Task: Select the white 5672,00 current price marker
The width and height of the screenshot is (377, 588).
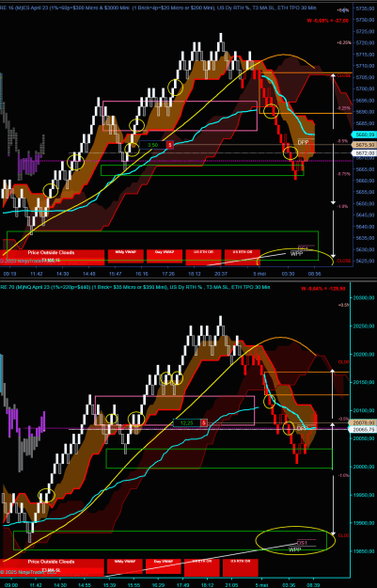Action: point(364,153)
